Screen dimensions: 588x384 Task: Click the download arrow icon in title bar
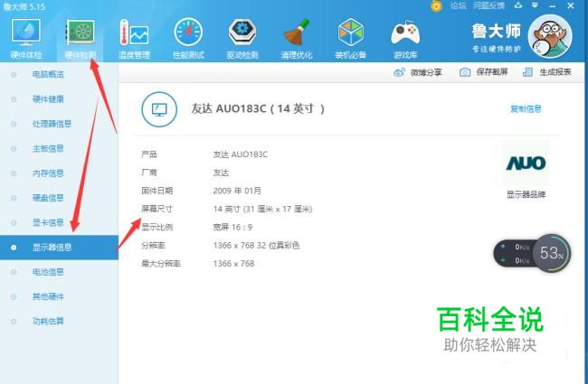[518, 5]
